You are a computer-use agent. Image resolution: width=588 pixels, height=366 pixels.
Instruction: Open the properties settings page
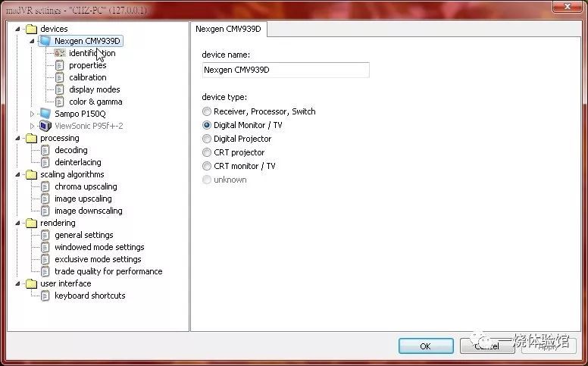tap(88, 65)
